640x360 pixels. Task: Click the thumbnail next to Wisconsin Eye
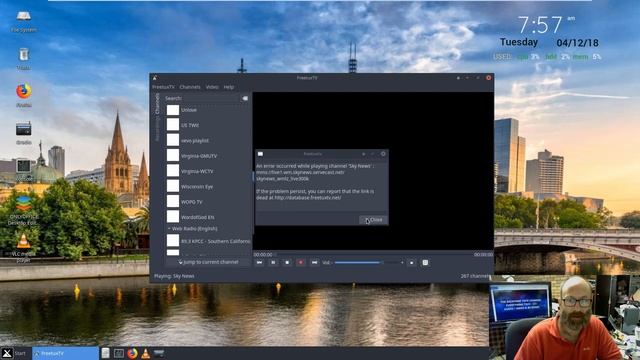tap(173, 187)
